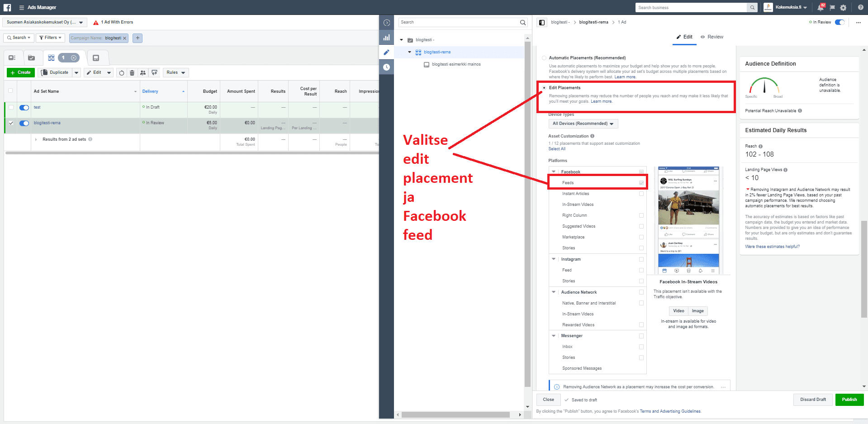Check the select-all ad sets checkbox
Image resolution: width=868 pixels, height=424 pixels.
10,91
